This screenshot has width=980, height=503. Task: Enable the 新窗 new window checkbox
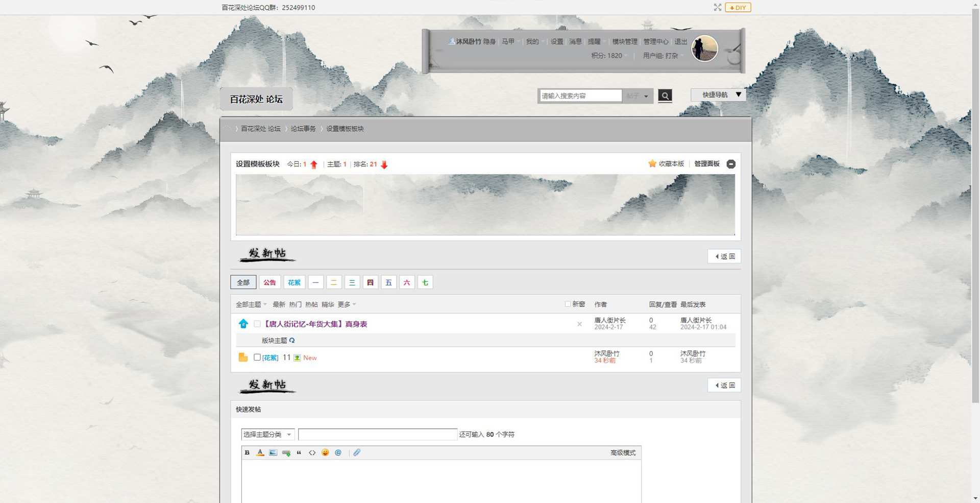[x=568, y=304]
